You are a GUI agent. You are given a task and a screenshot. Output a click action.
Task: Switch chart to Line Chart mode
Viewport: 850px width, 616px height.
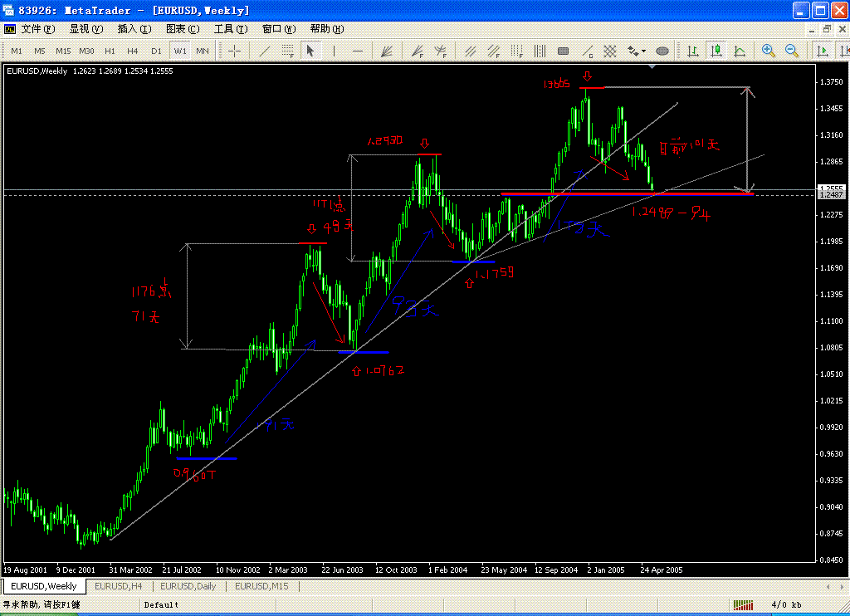point(740,51)
